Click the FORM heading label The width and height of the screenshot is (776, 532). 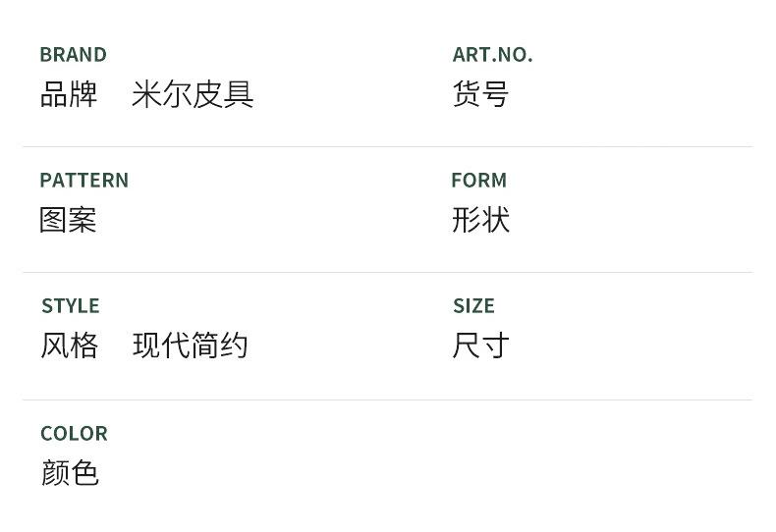(x=478, y=181)
